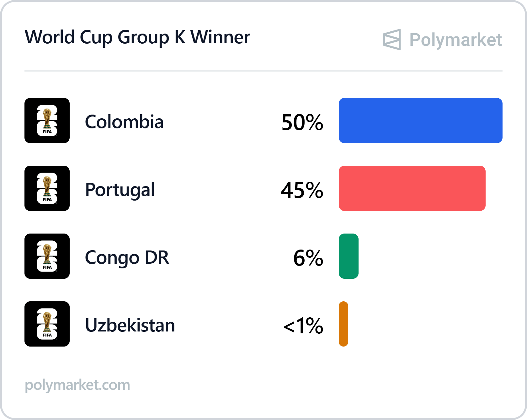Click the 45% value for Portugal
Image resolution: width=527 pixels, height=420 pixels.
tap(302, 190)
